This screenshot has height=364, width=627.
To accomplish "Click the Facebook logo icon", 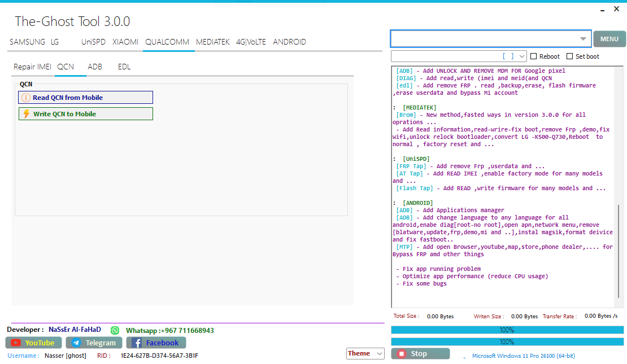I will [137, 343].
